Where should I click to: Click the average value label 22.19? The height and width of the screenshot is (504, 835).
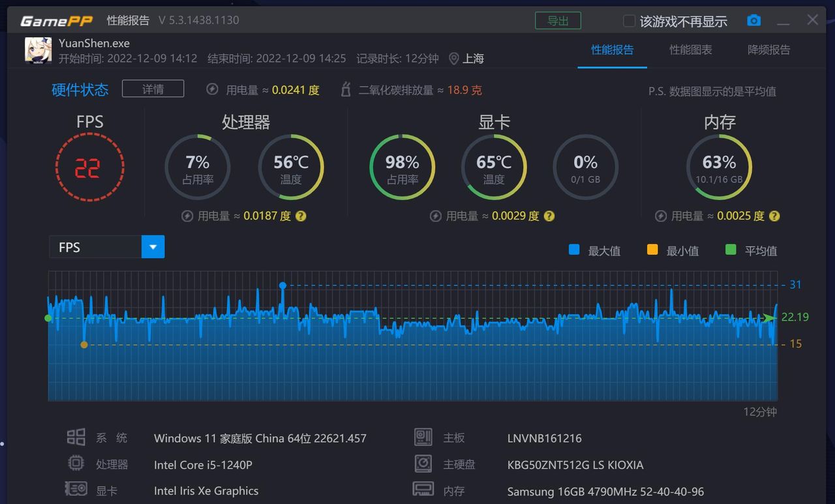tap(795, 318)
